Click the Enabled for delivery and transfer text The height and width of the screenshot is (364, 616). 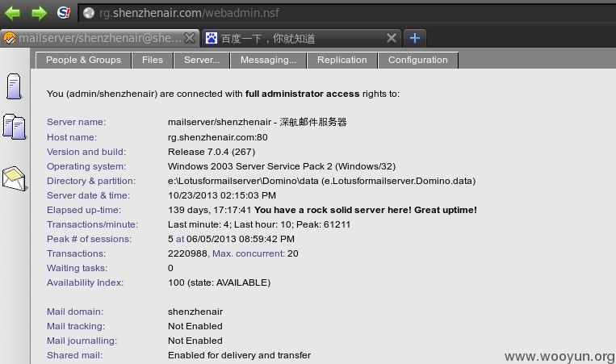[239, 355]
